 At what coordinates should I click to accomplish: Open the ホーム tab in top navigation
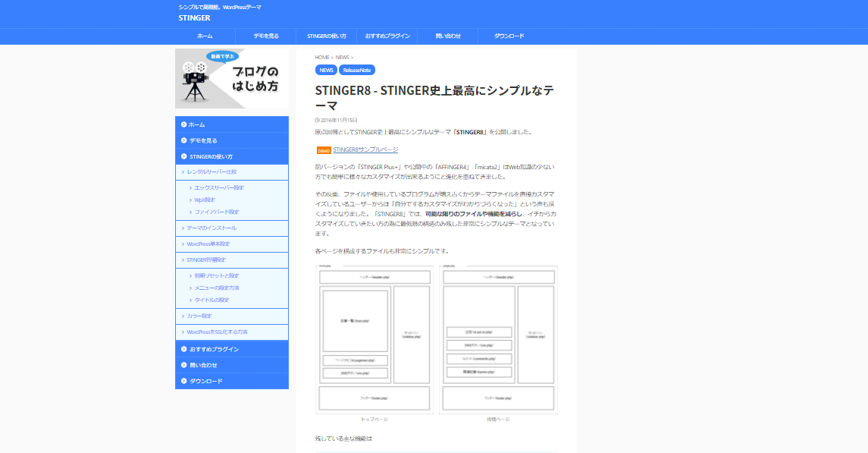tap(205, 36)
